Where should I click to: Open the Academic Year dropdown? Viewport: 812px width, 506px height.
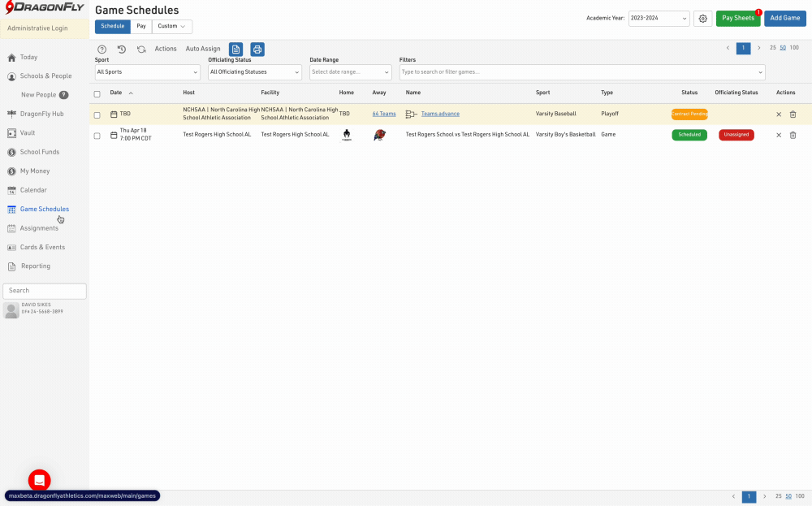tap(659, 18)
